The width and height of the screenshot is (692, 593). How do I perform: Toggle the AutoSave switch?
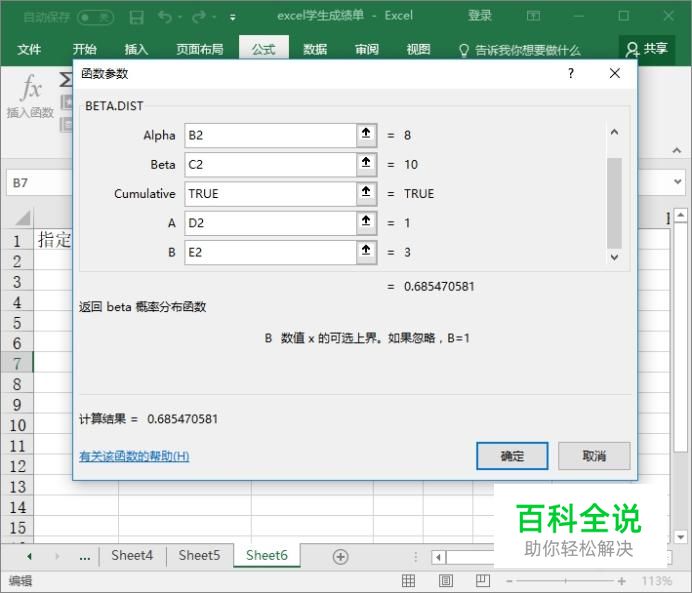point(95,17)
